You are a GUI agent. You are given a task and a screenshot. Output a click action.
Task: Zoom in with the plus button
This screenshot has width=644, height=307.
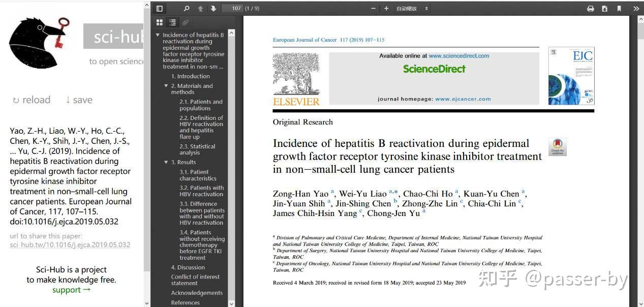click(386, 9)
